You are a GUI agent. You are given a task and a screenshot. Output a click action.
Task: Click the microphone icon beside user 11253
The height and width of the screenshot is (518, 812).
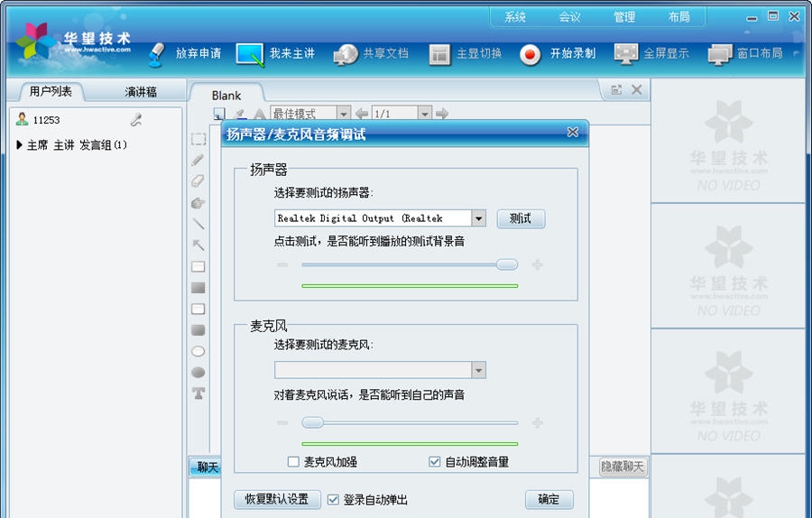point(136,120)
